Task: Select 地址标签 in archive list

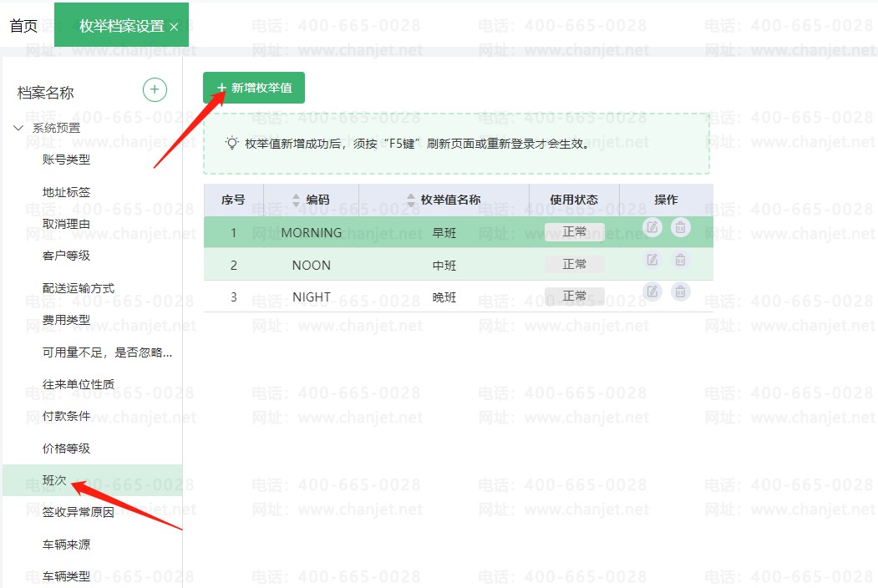Action: coord(66,192)
